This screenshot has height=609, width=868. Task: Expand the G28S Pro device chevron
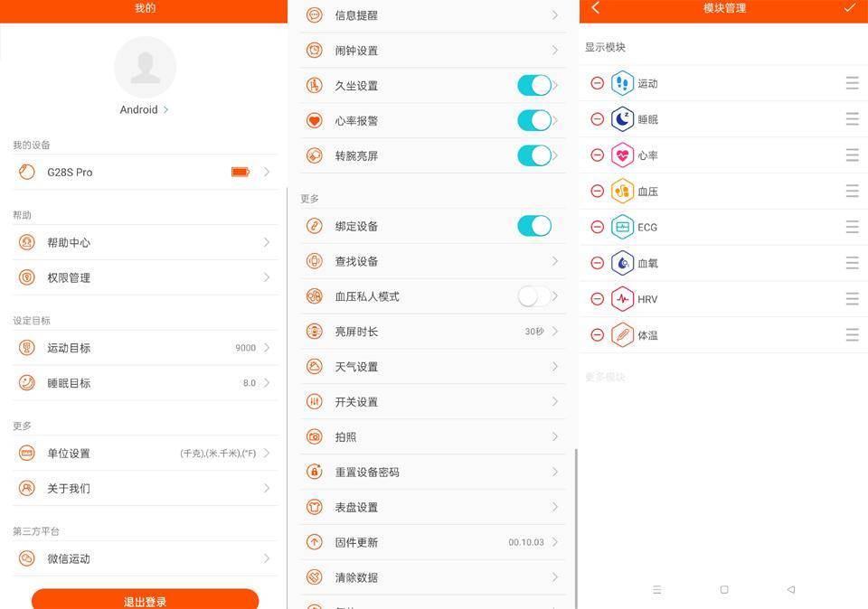pos(267,172)
